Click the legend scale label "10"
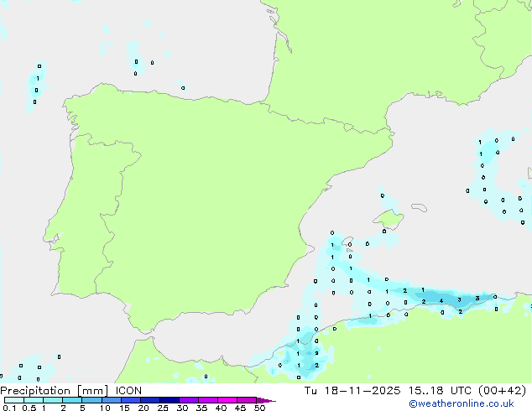This screenshot has width=532, height=411. (105, 408)
